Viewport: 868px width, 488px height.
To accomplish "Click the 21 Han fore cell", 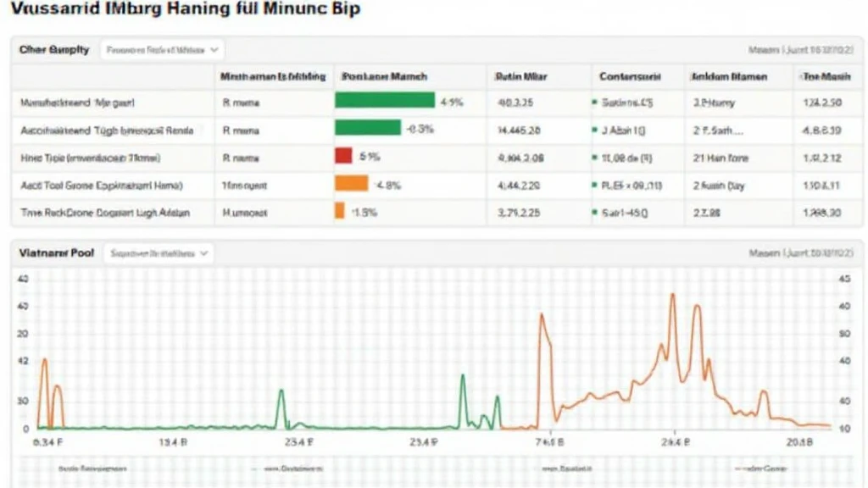I will pyautogui.click(x=721, y=158).
